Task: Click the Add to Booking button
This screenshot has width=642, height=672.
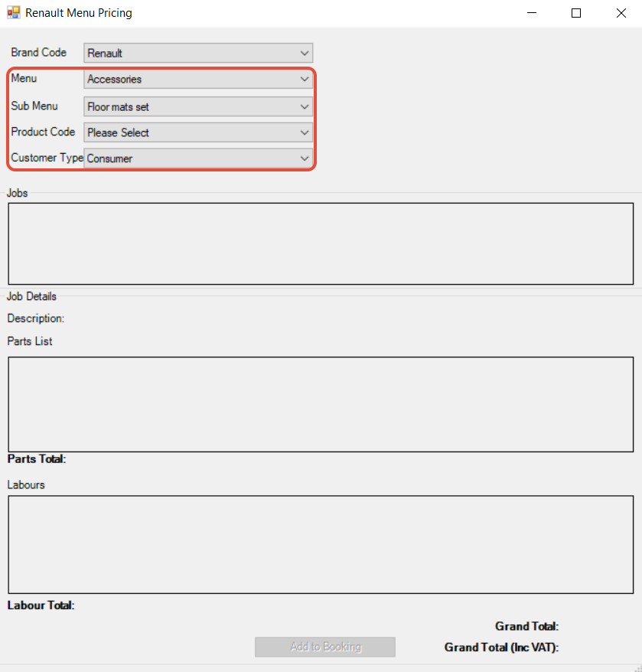Action: click(325, 647)
